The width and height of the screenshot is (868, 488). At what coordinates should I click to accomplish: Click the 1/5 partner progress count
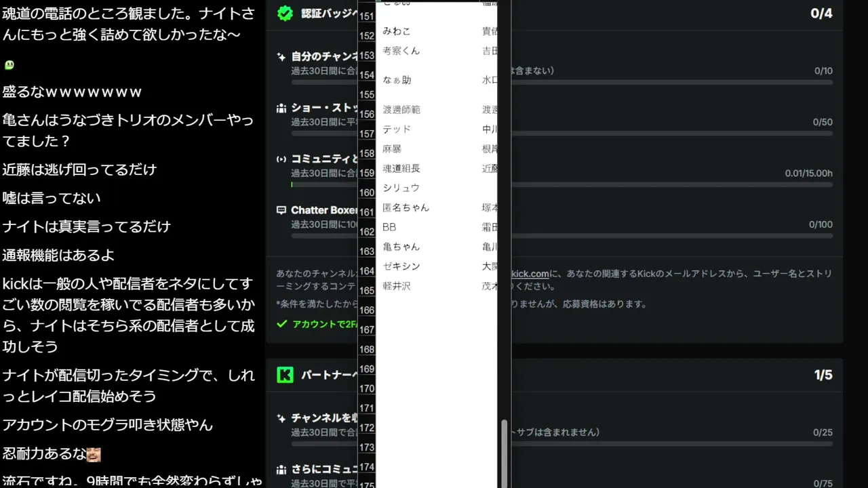pos(823,375)
